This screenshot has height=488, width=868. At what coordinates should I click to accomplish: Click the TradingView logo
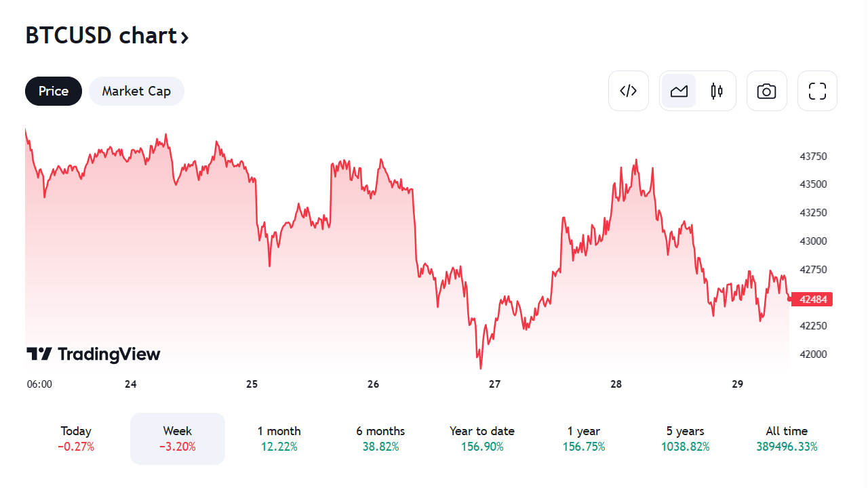(94, 354)
